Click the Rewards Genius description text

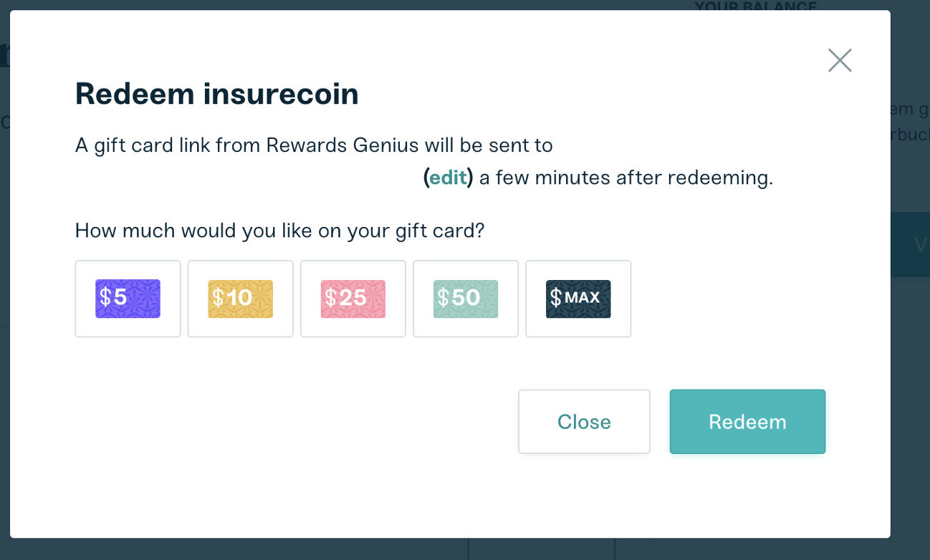314,145
